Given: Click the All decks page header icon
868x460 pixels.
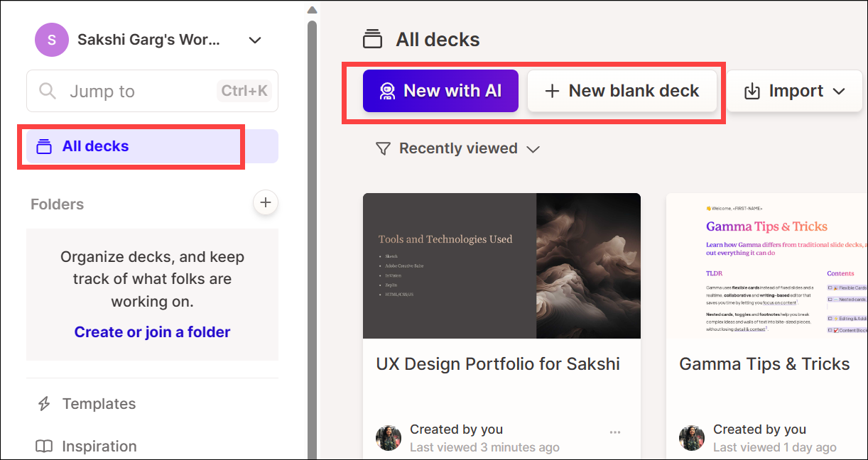Looking at the screenshot, I should click(x=372, y=40).
